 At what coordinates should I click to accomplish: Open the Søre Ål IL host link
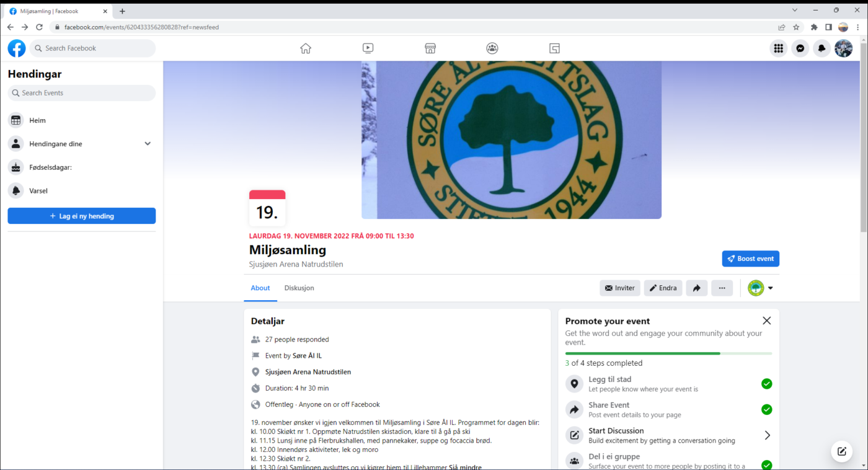coord(307,356)
